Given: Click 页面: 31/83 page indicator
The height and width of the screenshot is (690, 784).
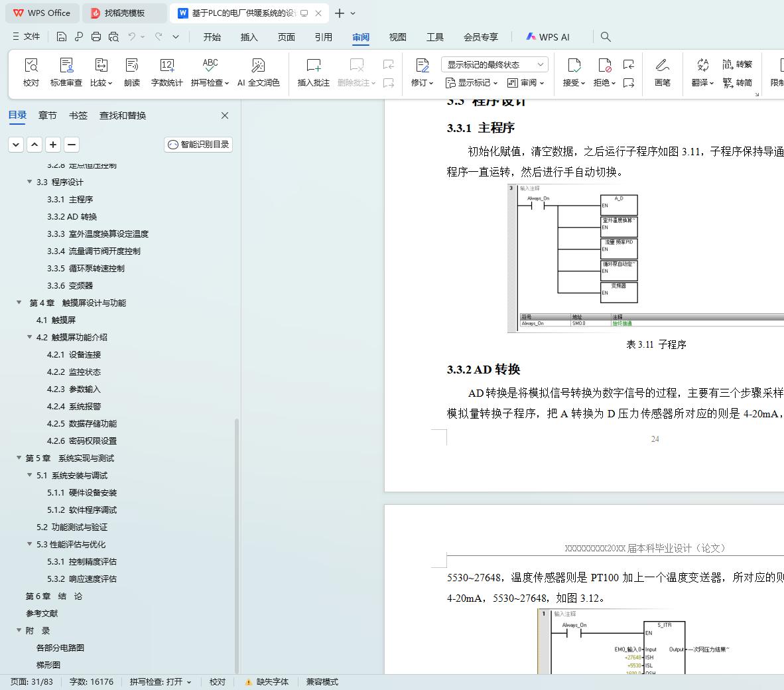Looking at the screenshot, I should click(x=31, y=682).
